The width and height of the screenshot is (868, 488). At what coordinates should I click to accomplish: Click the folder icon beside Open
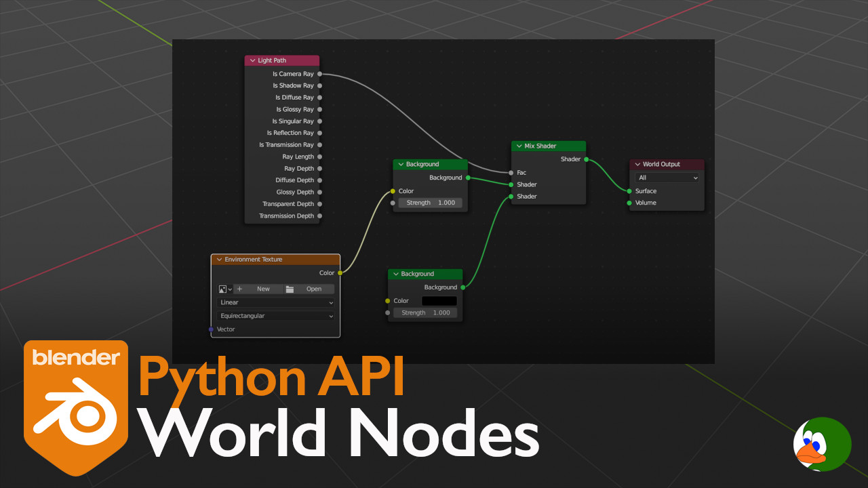(290, 289)
